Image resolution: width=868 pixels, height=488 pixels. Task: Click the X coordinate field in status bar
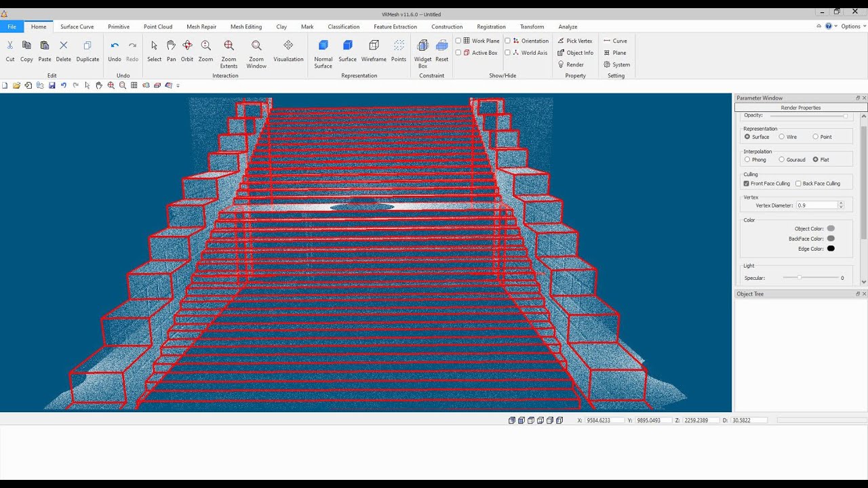604,420
